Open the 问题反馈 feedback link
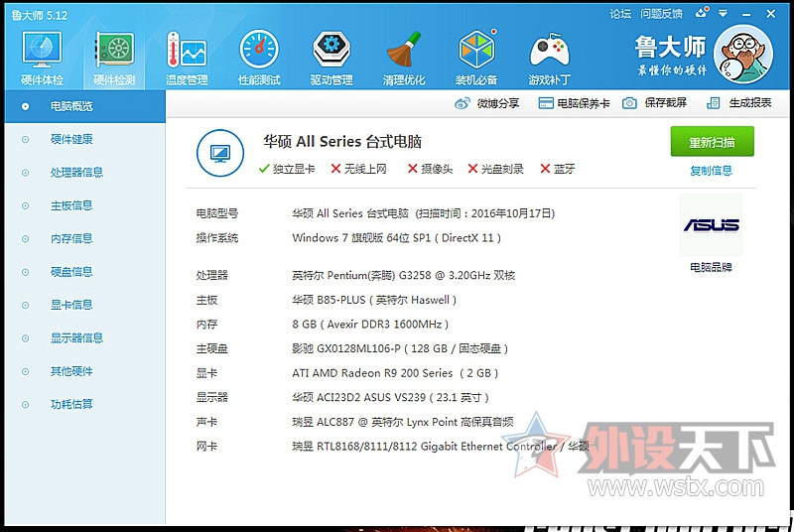 (661, 14)
